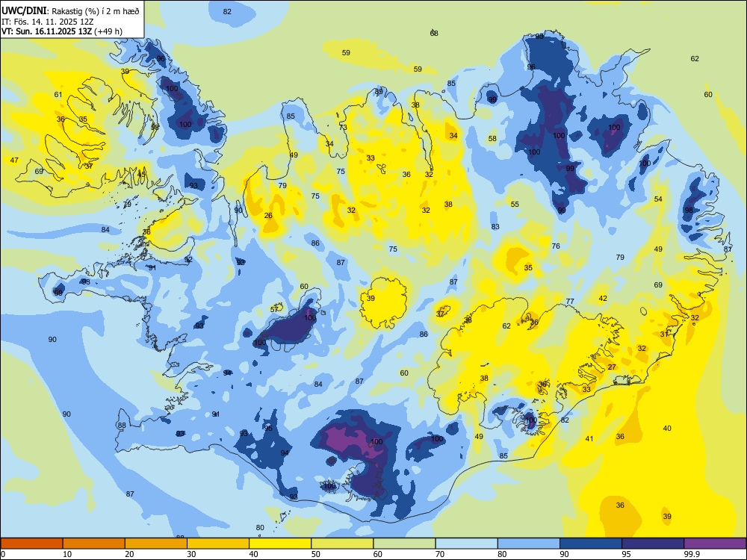
Task: Click the map value '68' near top edge
Action: [x=434, y=34]
